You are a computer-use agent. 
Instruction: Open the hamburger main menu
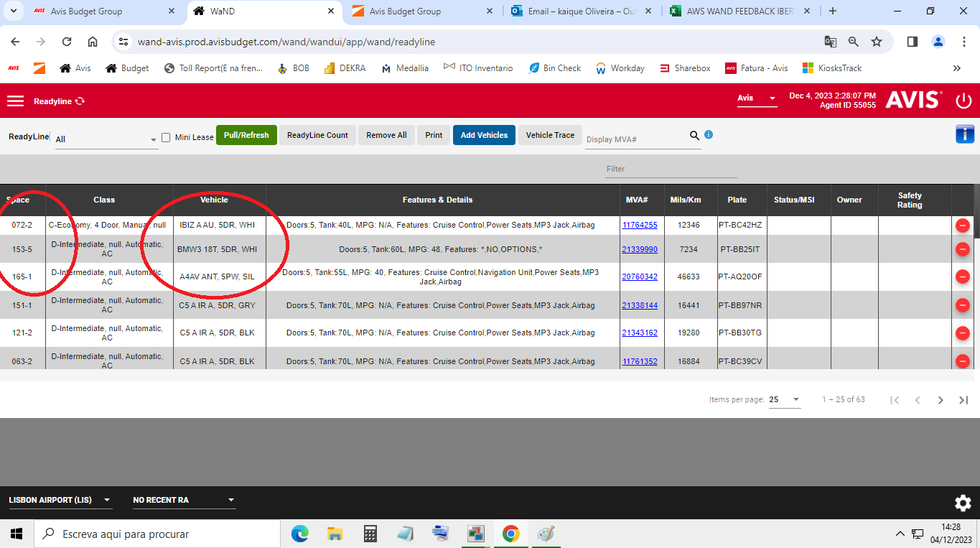point(16,101)
